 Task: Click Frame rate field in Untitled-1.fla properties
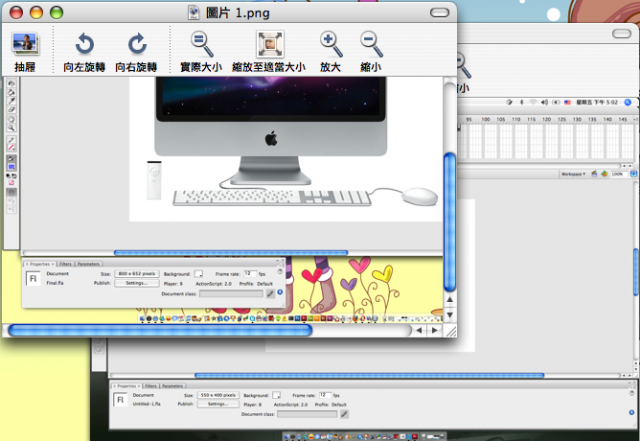pos(325,394)
